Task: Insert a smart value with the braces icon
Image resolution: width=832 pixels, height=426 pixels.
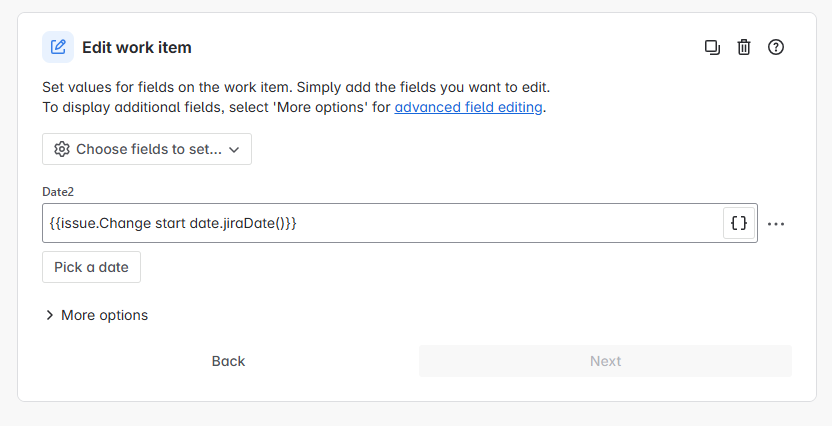Action: point(739,223)
